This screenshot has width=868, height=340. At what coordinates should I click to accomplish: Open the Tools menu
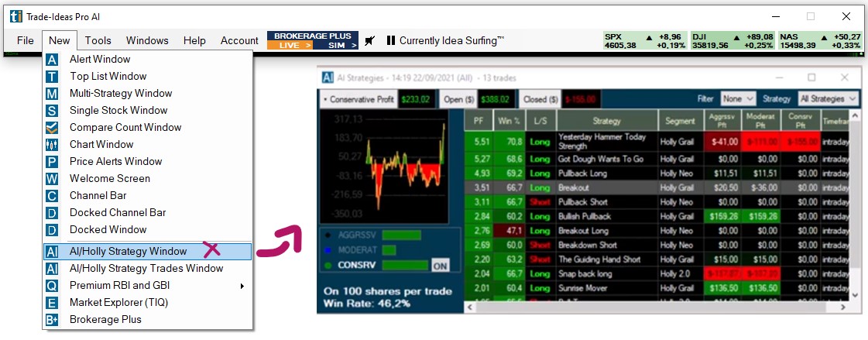coord(98,40)
